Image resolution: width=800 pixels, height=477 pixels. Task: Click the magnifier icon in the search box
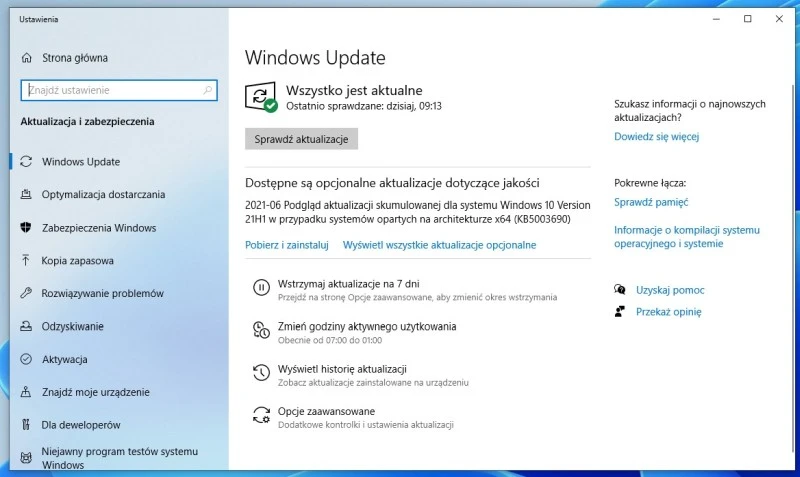[x=208, y=90]
